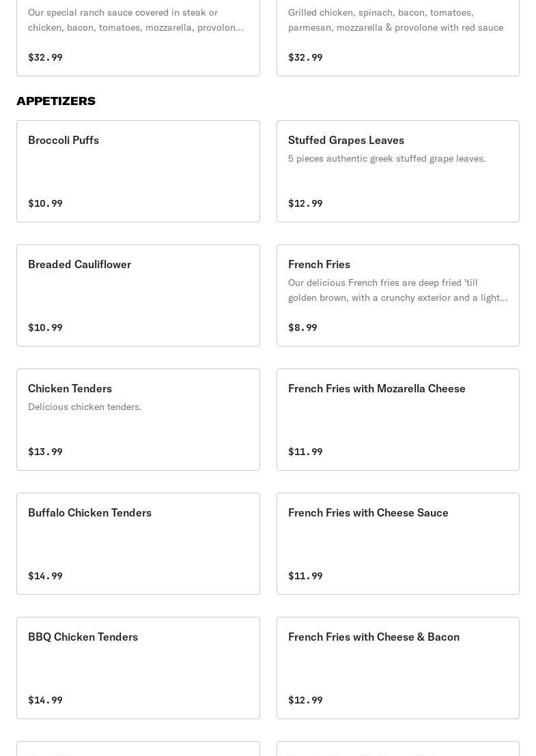Select French Fries with Cheese Sauce
The image size is (536, 756).
[397, 543]
